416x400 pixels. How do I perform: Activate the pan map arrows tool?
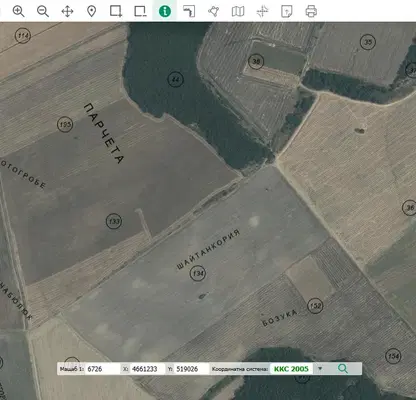click(x=67, y=11)
